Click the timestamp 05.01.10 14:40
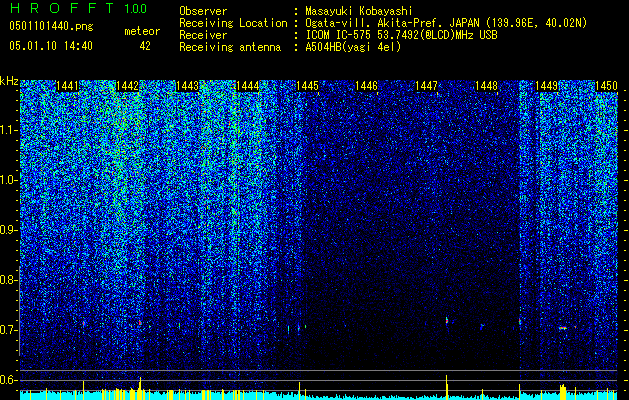Image resolution: width=629 pixels, height=400 pixels. point(51,46)
